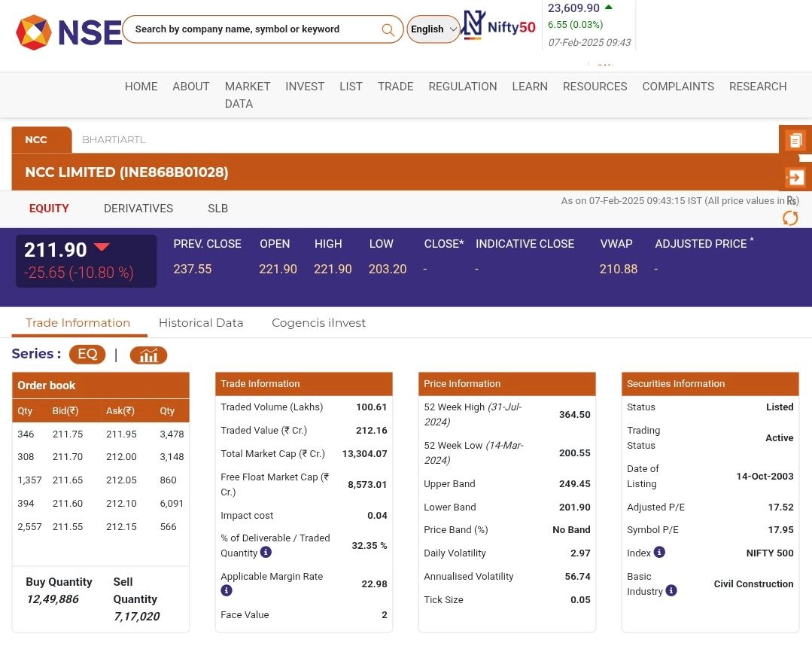Viewport: 812px width, 646px height.
Task: Click the orange document icon at right edge
Action: 795,140
